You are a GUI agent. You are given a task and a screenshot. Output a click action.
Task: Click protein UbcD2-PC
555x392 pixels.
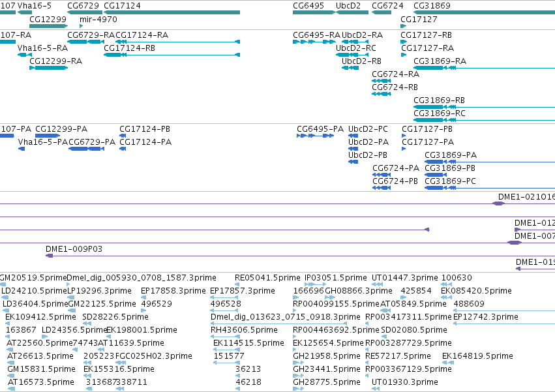point(353,136)
